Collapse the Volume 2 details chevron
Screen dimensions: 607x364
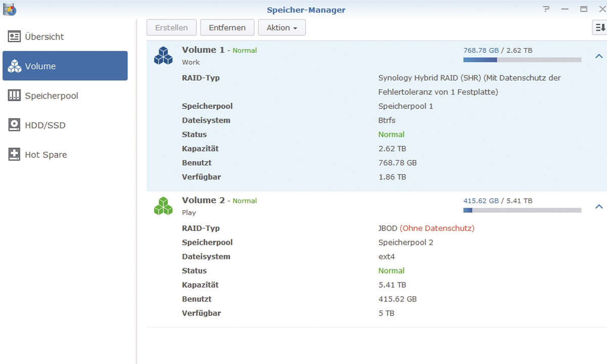pyautogui.click(x=599, y=206)
